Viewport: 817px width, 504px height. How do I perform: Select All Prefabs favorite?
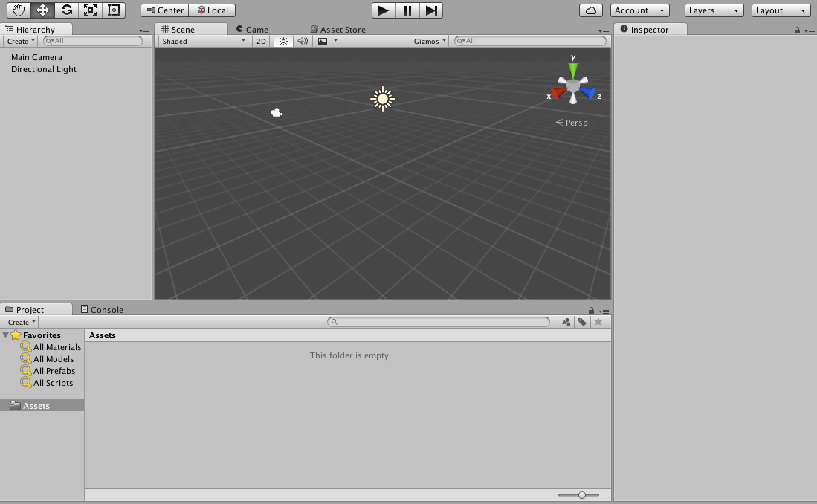pos(48,371)
